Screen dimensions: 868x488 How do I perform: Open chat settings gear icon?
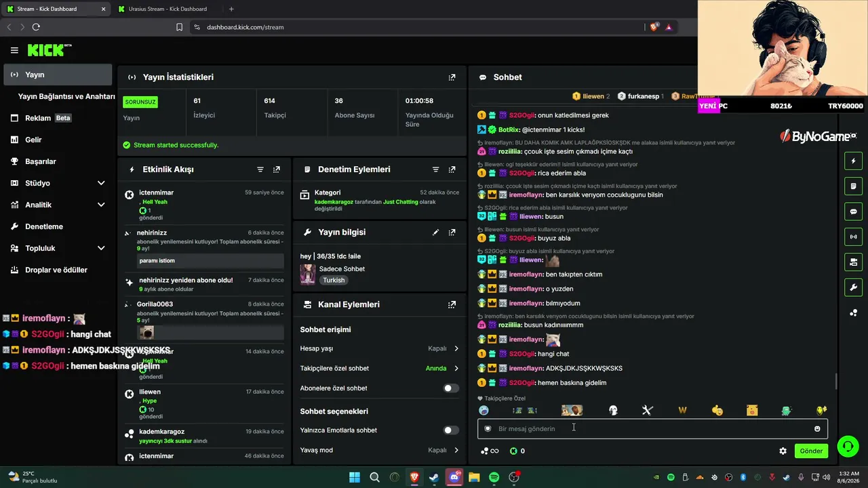tap(783, 451)
